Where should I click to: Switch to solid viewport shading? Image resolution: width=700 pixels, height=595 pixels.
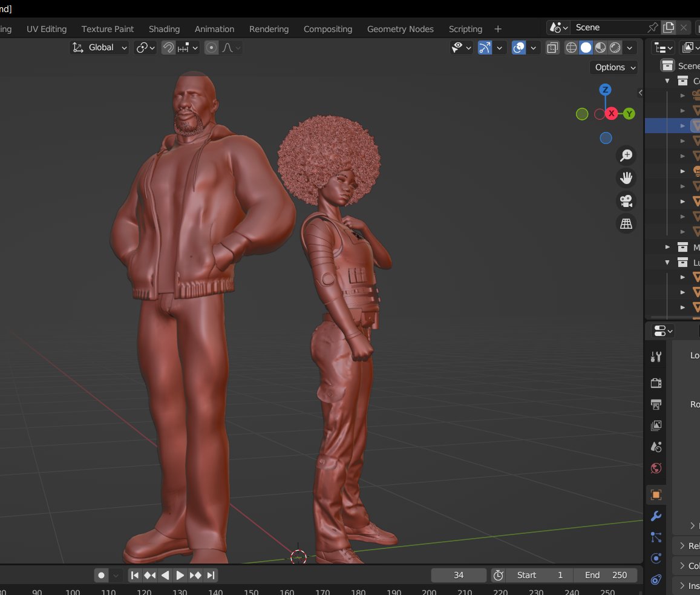tap(586, 48)
